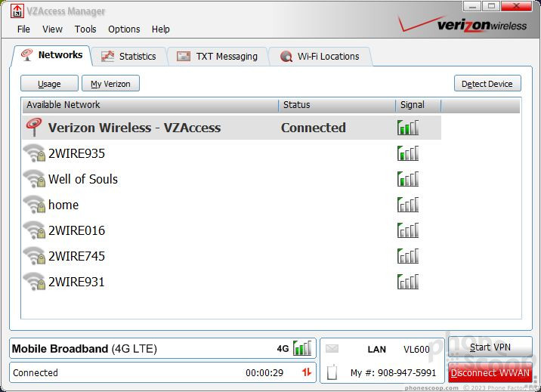Sort by Available Network column header

(150, 105)
